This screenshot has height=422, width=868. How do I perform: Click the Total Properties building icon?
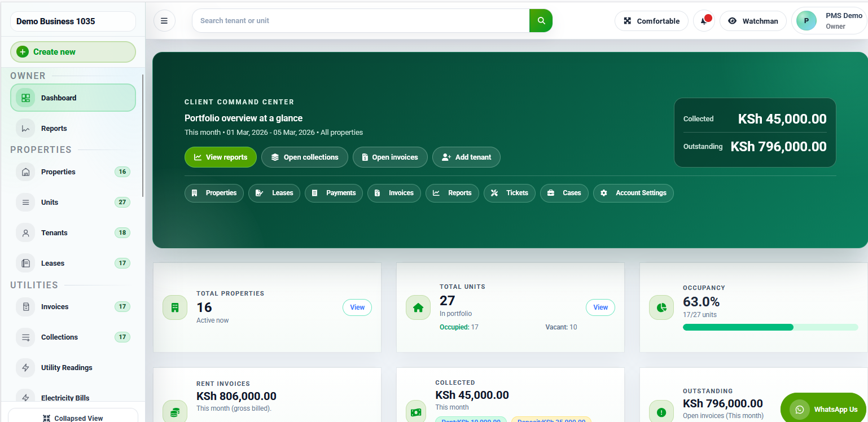pos(175,307)
